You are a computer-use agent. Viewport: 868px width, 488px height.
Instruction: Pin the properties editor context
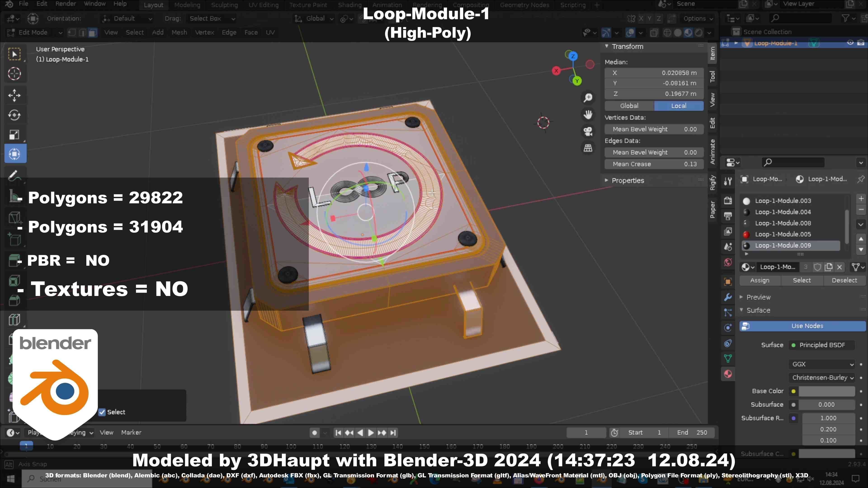click(861, 179)
